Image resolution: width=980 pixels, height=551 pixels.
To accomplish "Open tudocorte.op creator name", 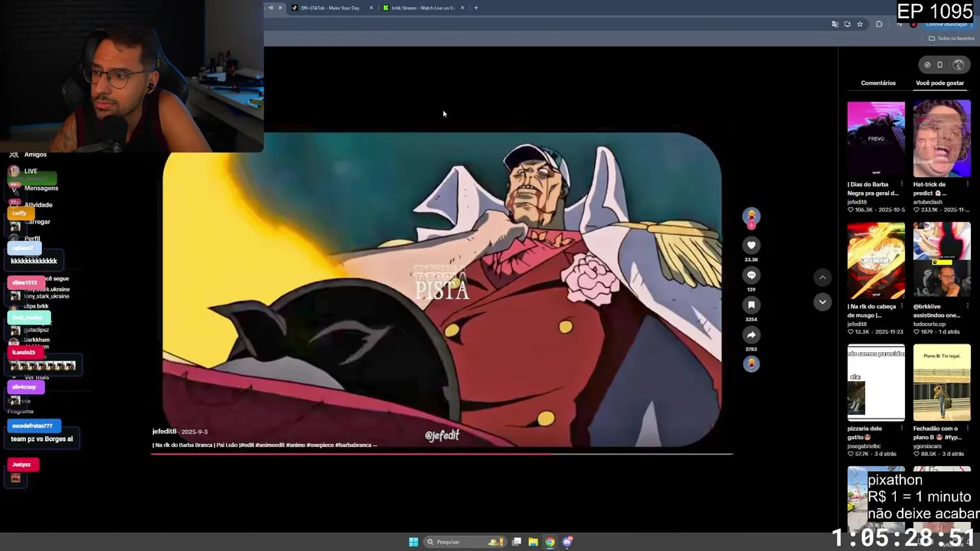I will click(x=929, y=324).
